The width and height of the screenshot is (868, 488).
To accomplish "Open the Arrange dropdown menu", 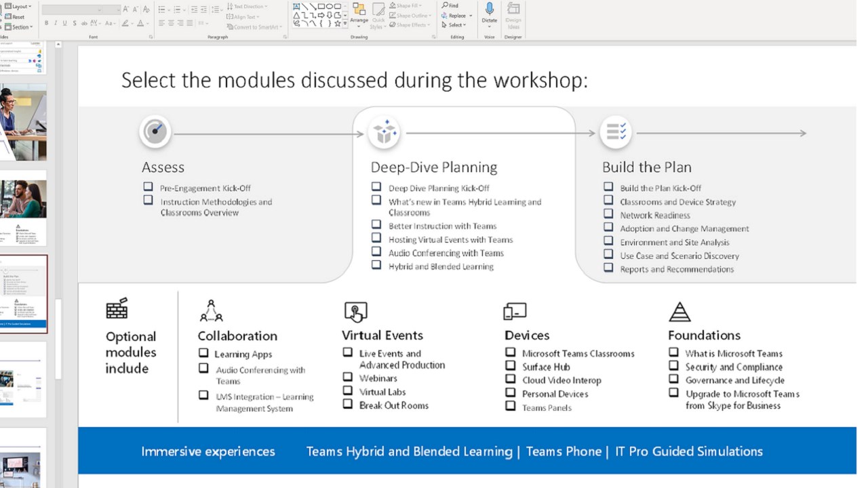I will [x=359, y=16].
